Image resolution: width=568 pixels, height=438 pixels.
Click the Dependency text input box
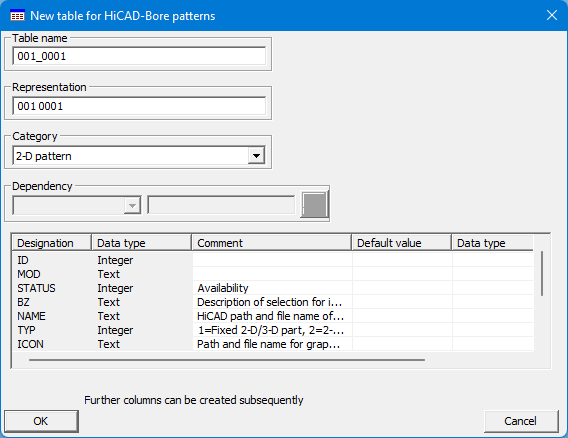221,205
